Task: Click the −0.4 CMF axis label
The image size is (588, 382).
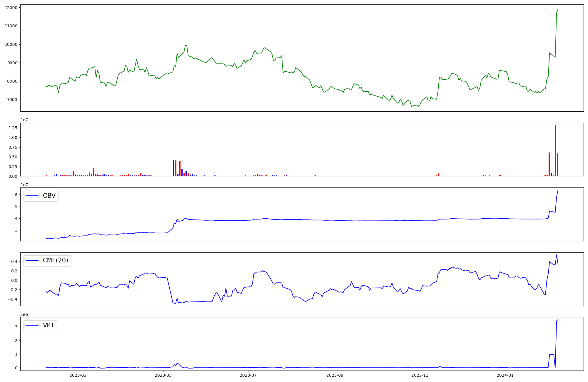Action: click(x=13, y=299)
